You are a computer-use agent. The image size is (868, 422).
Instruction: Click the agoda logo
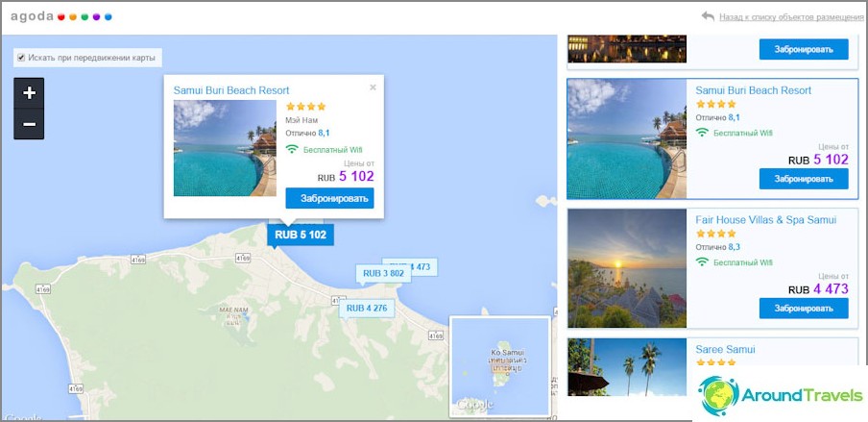coord(60,16)
